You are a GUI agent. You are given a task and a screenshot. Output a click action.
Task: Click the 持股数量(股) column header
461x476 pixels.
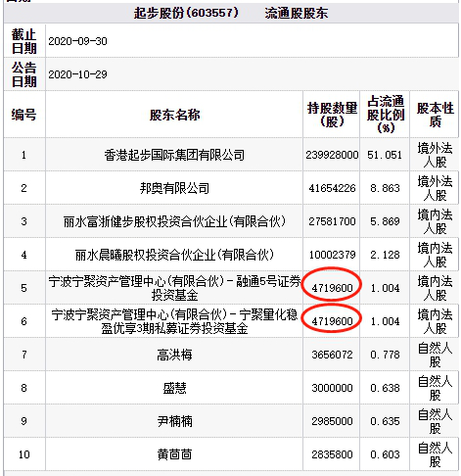coord(332,115)
